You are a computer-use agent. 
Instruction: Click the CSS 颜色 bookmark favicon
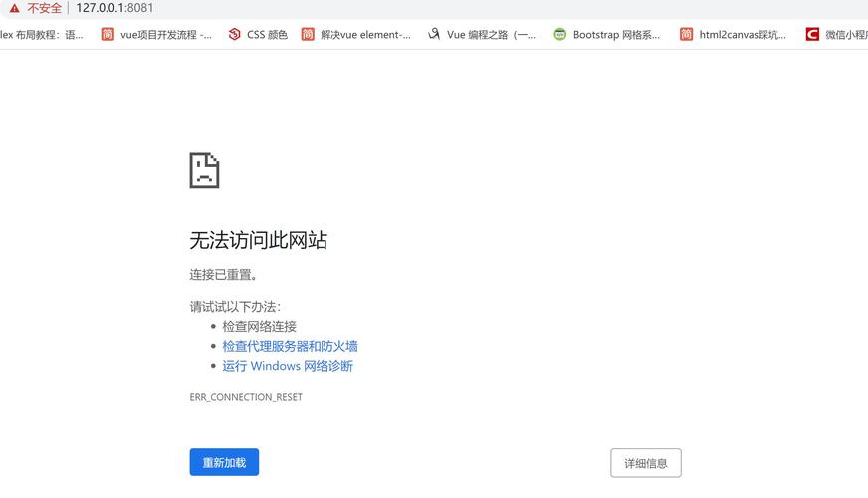(x=235, y=34)
